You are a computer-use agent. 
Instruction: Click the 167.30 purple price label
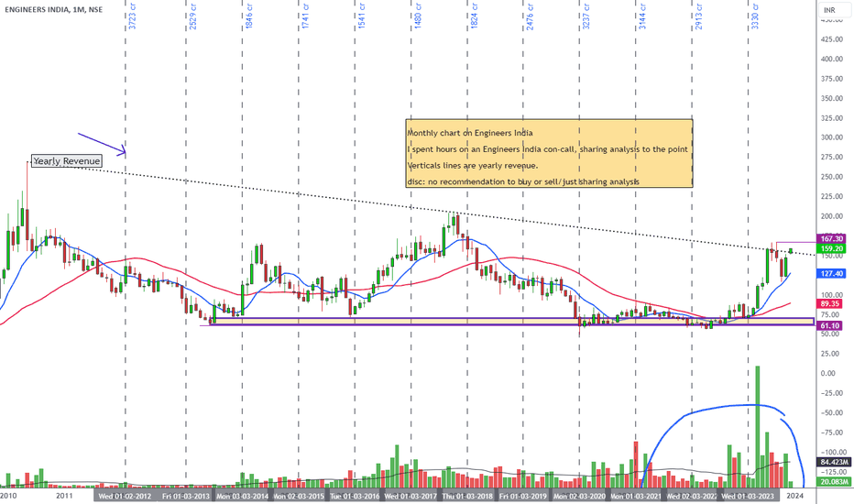[x=831, y=238]
